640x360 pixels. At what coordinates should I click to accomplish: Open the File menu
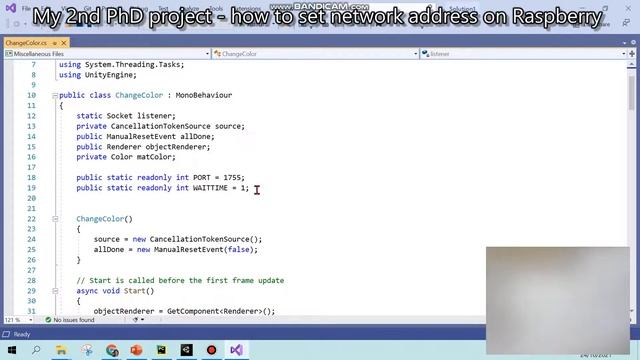26,8
